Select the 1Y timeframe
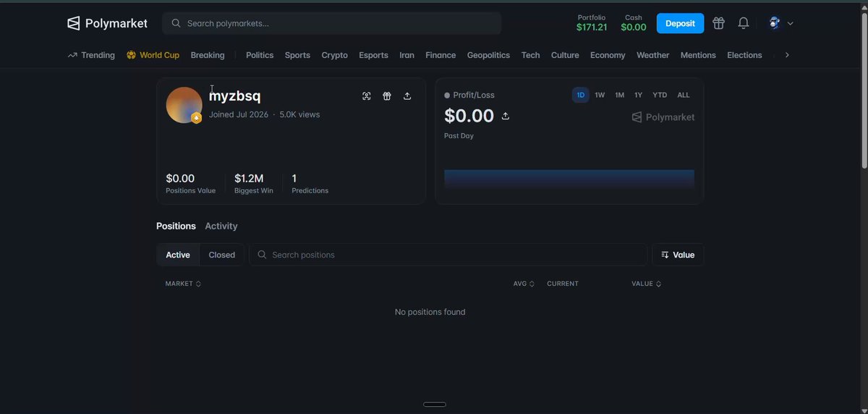Image resolution: width=868 pixels, height=414 pixels. (638, 95)
